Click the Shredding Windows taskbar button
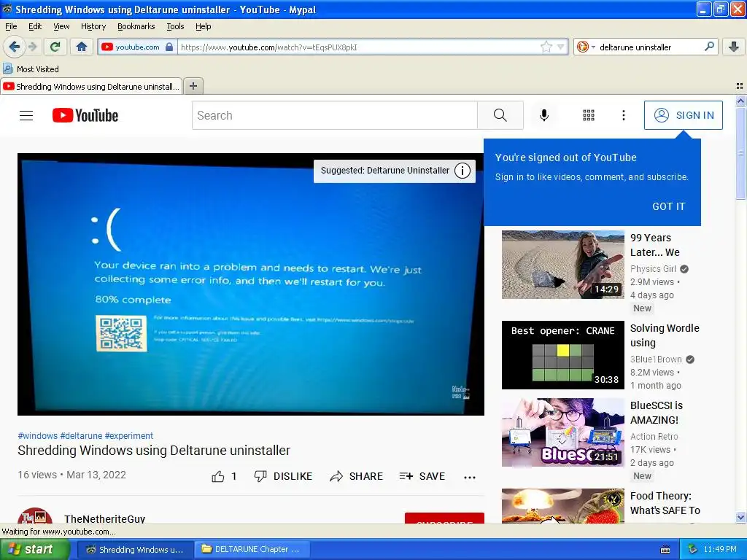This screenshot has height=560, width=747. click(135, 550)
